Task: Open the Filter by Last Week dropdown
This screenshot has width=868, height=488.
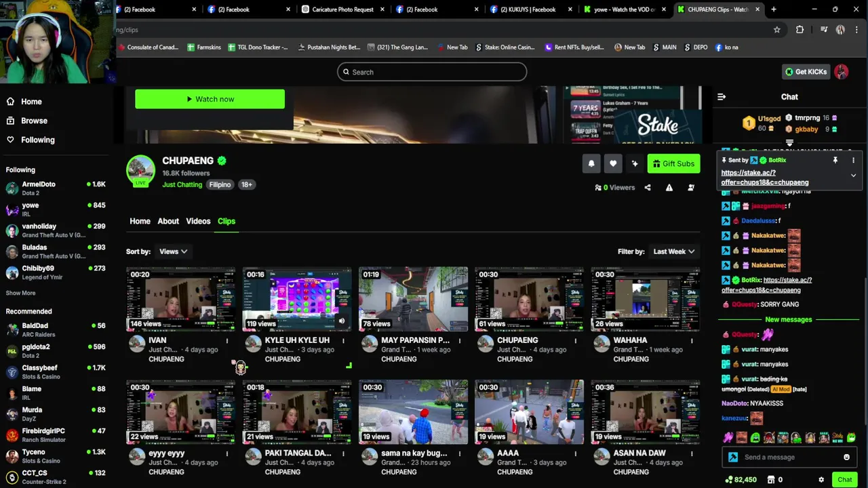Action: (x=673, y=251)
